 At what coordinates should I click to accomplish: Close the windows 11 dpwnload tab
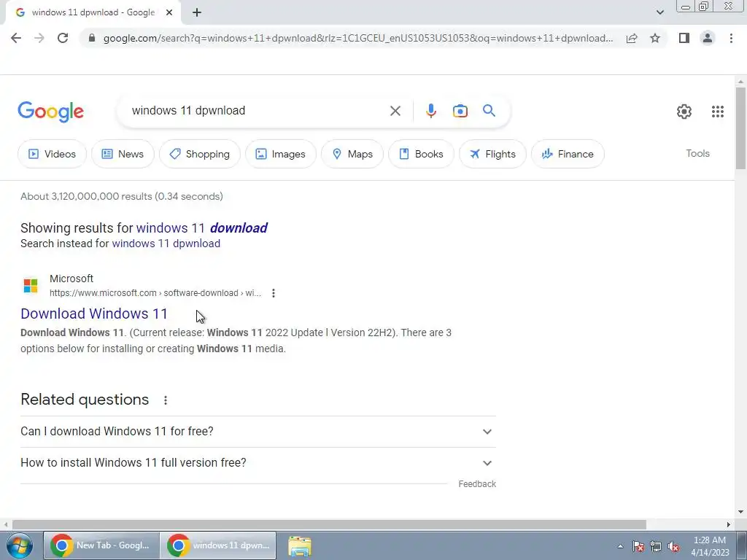coord(169,12)
